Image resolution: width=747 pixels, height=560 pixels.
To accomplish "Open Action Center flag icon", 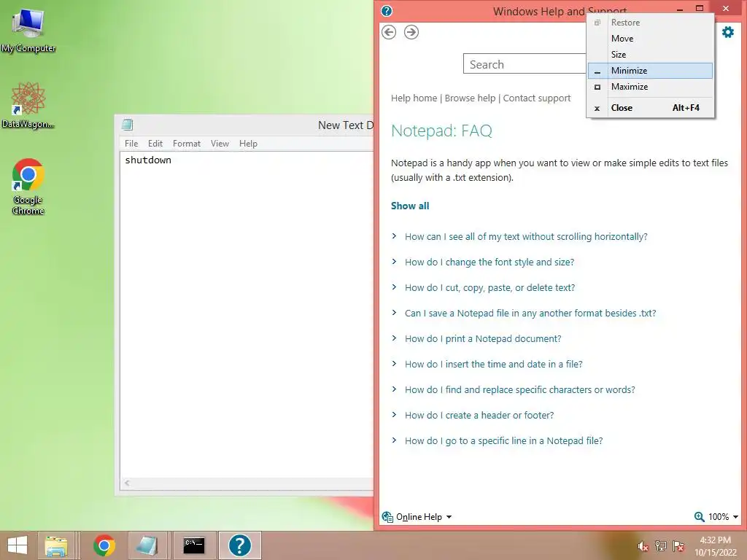I will (678, 545).
